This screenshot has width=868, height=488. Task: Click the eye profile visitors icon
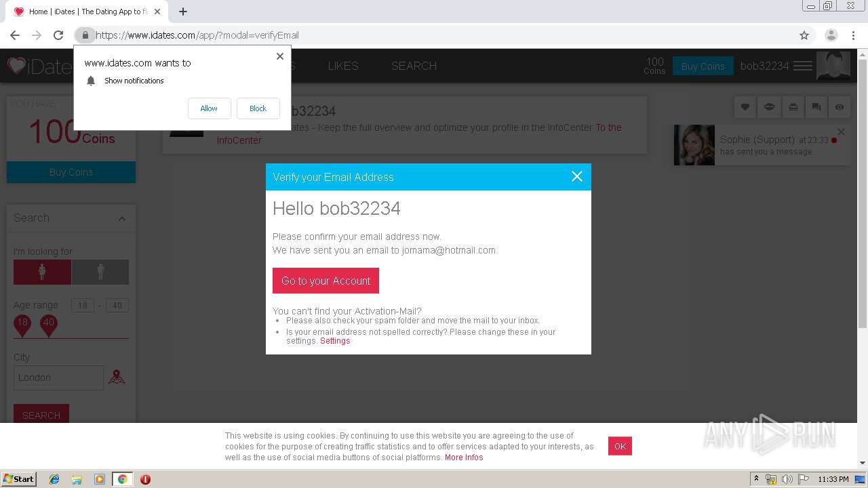click(840, 107)
